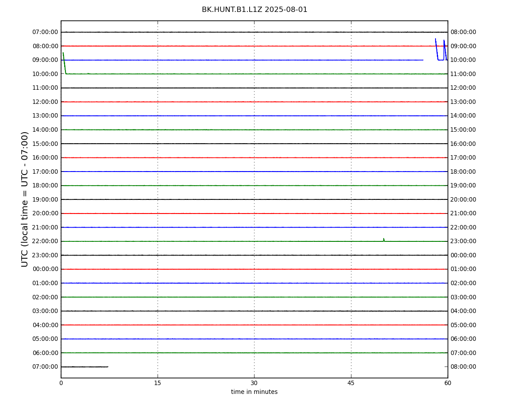Select right-axis time label 07:00:00
This screenshot has width=509, height=420.
tap(463, 353)
